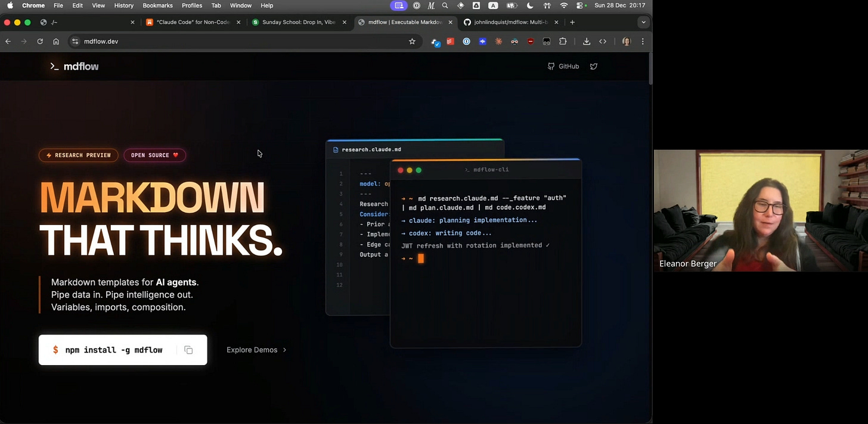Open the Chrome File menu

(58, 5)
